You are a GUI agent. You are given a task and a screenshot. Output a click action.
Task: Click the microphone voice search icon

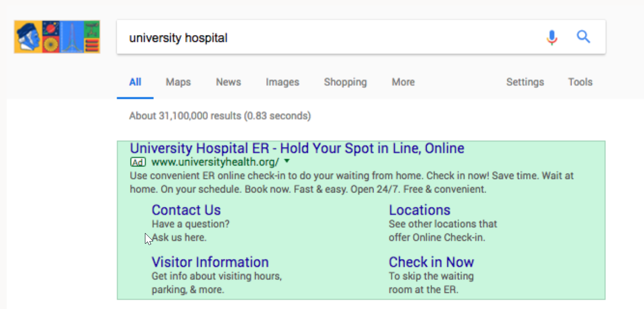pos(552,37)
